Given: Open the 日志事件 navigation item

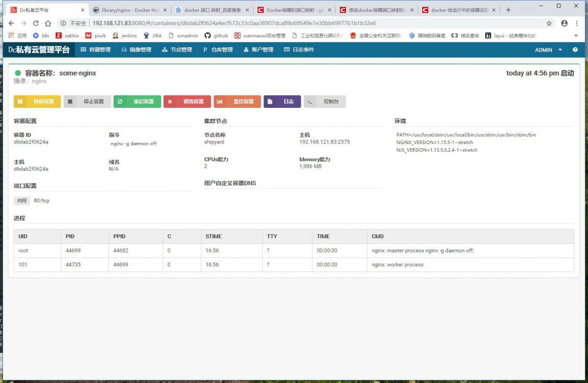Looking at the screenshot, I should click(299, 50).
